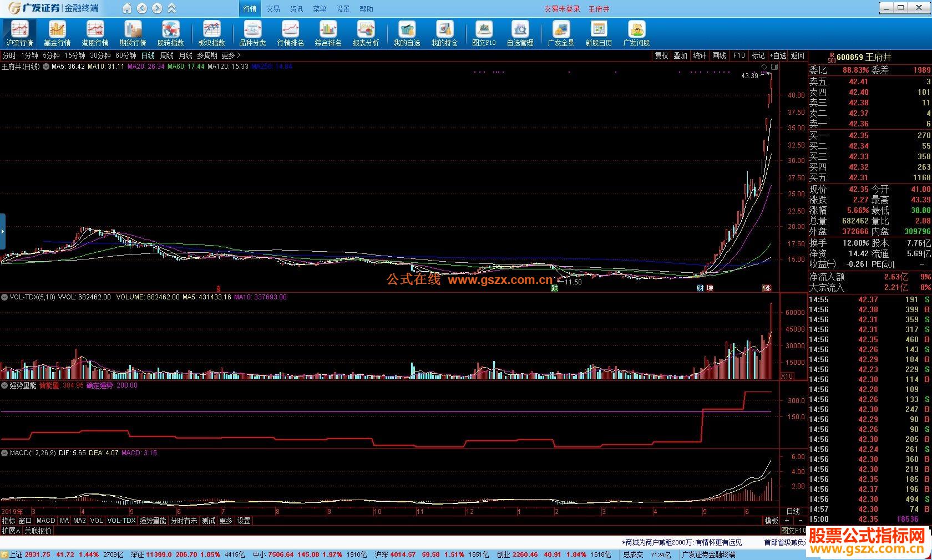Screen dimensions: 932x560
Task: Open 沪深行情 market quotes
Action: pos(19,33)
